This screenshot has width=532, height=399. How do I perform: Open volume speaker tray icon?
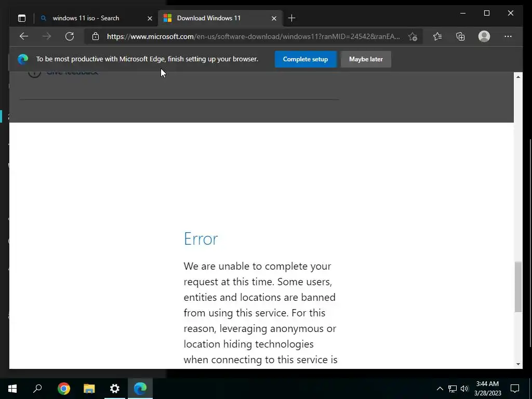[x=464, y=389]
